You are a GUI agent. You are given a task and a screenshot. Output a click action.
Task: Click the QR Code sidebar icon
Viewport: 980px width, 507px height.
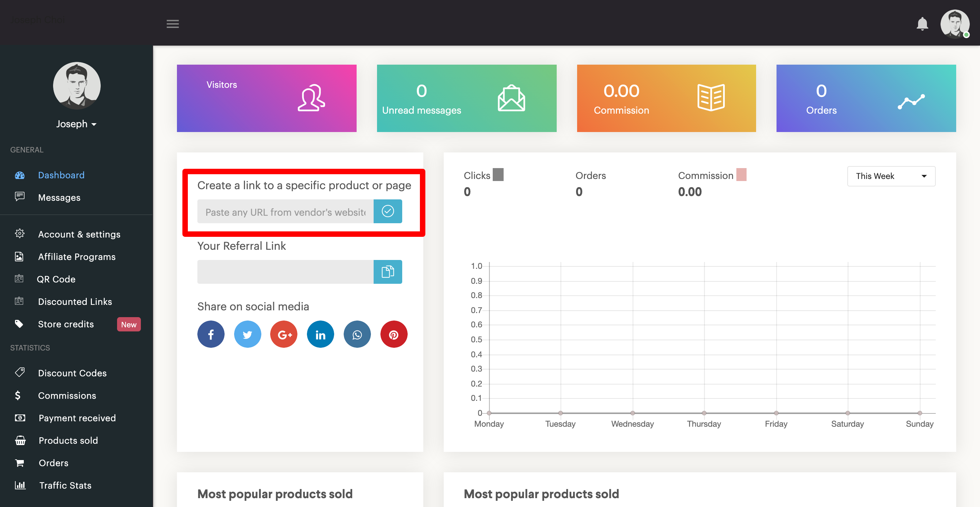tap(19, 279)
